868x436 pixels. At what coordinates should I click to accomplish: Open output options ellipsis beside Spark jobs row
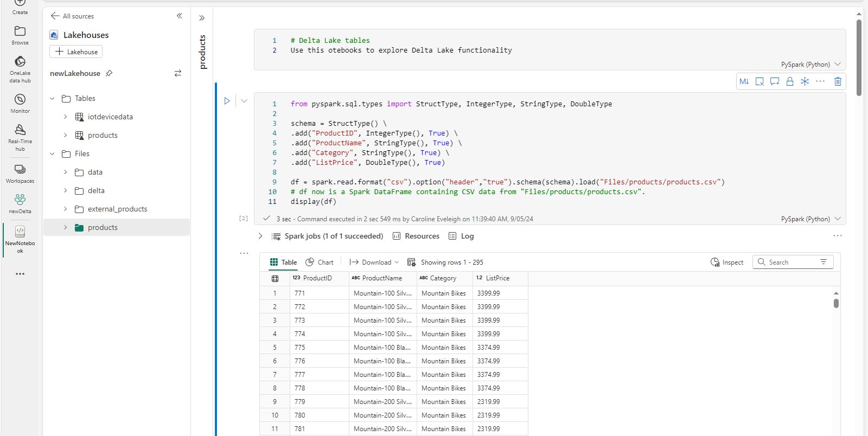(838, 236)
